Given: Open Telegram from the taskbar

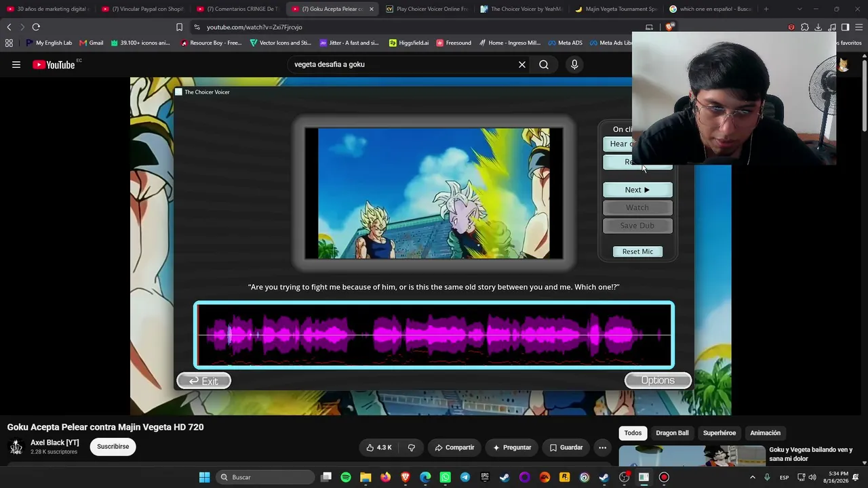Looking at the screenshot, I should (x=465, y=477).
